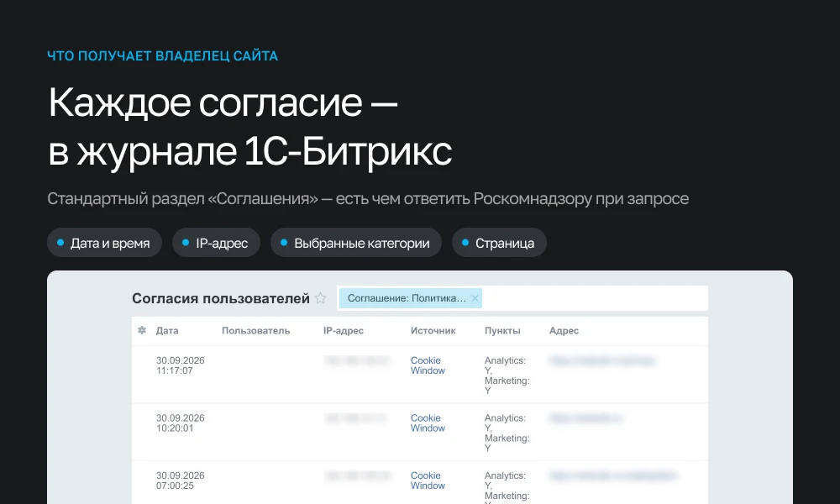
Task: Click the Страница pill tag
Action: [x=499, y=243]
